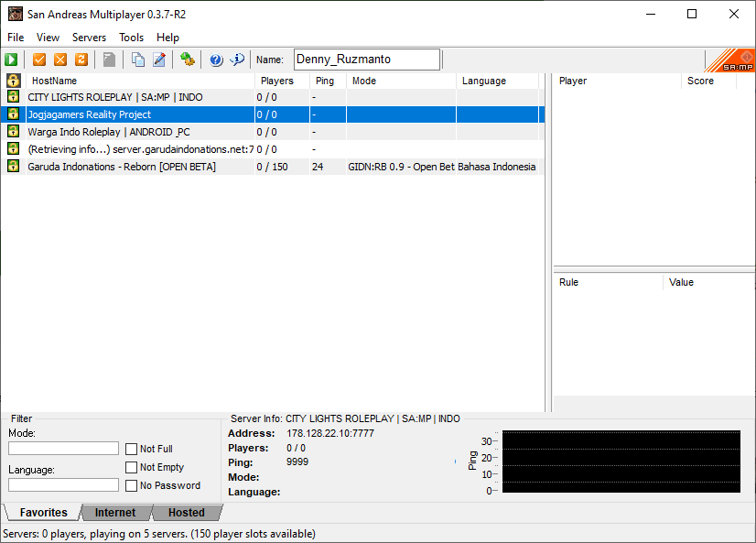Click the Copy Server Info icon
This screenshot has width=756, height=543.
click(x=138, y=60)
